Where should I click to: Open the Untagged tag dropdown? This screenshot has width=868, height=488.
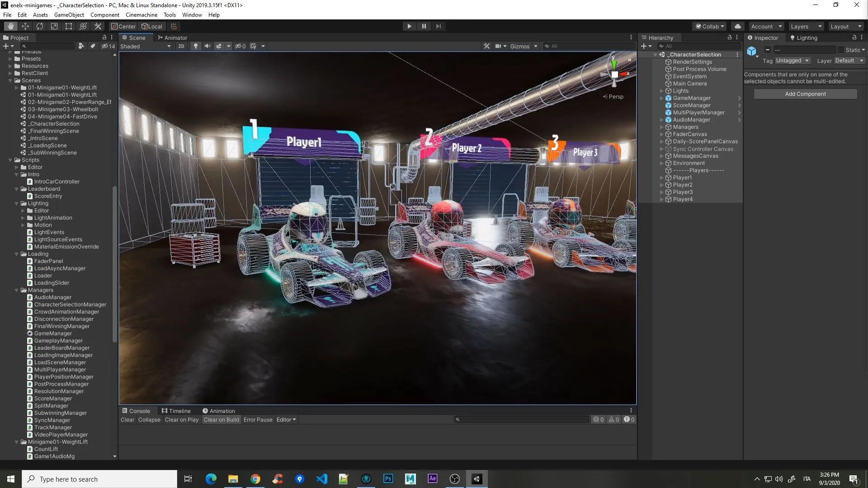tap(793, 61)
